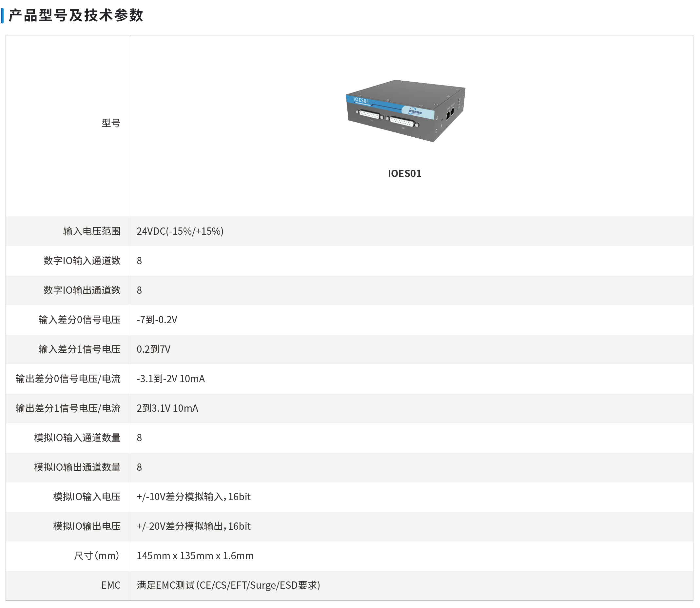Viewport: 700px width, 608px height.
Task: Click the IOES01 product device image
Action: (405, 111)
